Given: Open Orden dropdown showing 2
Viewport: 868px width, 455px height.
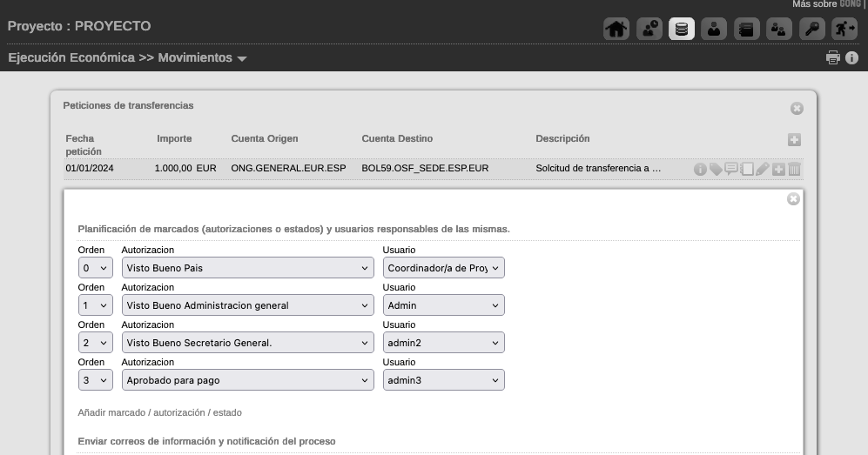Looking at the screenshot, I should click(95, 343).
